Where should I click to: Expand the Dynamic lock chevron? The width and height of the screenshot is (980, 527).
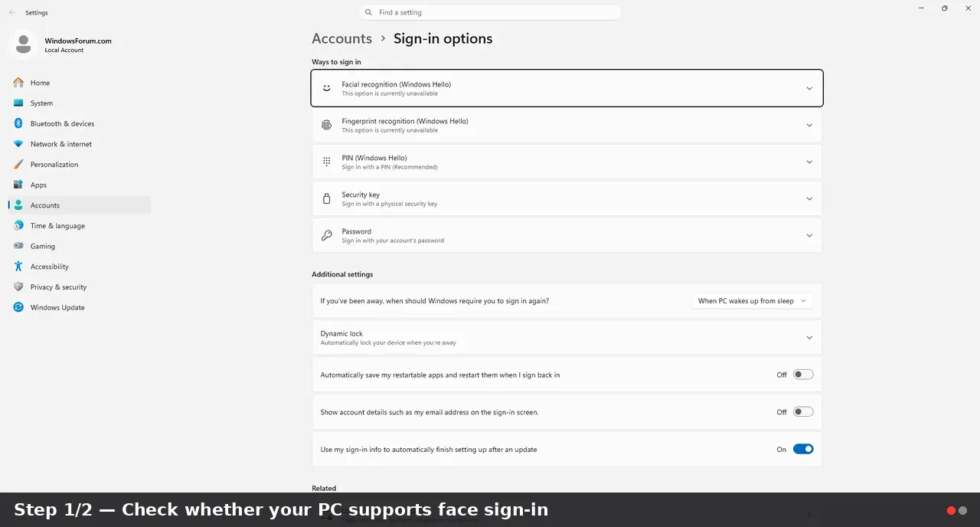tap(809, 337)
